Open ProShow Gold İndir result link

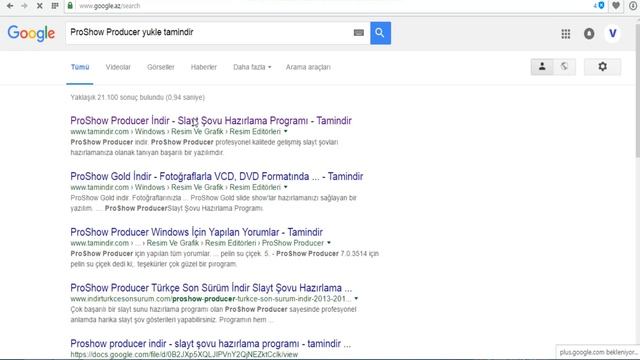point(216,176)
